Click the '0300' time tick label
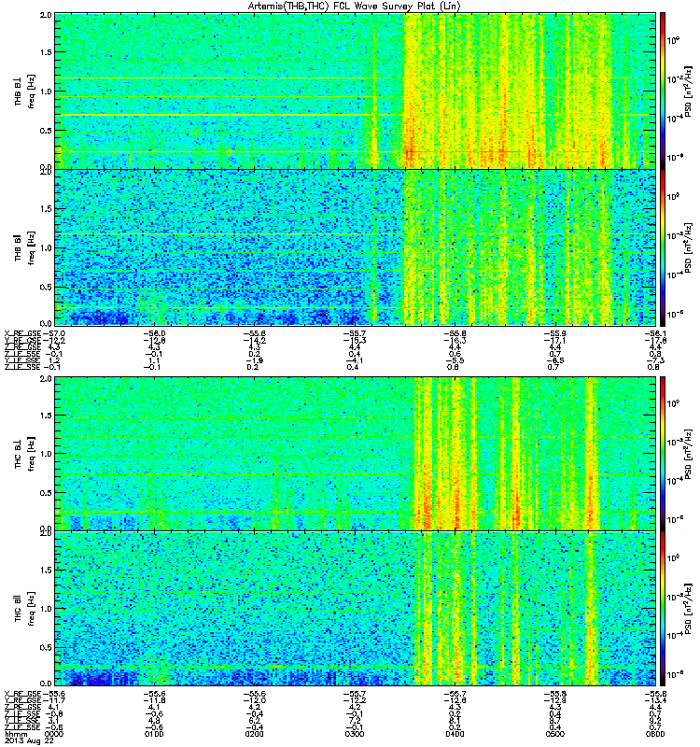 click(355, 734)
